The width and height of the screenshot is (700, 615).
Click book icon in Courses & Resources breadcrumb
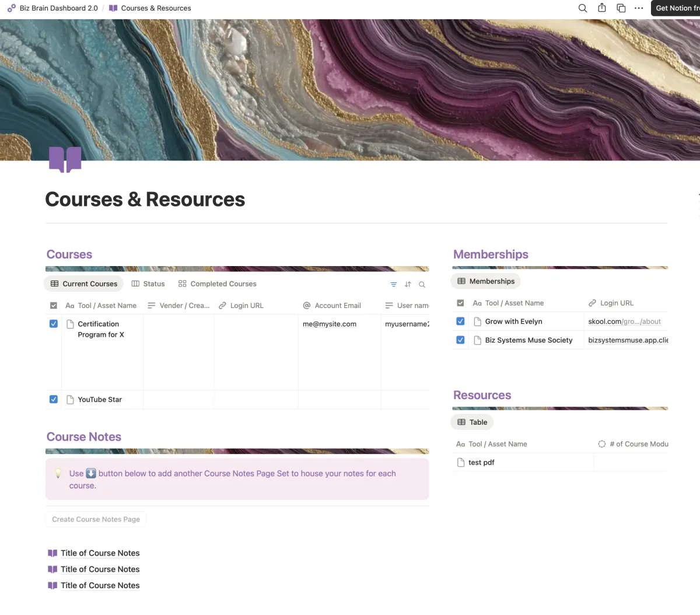[x=113, y=8]
